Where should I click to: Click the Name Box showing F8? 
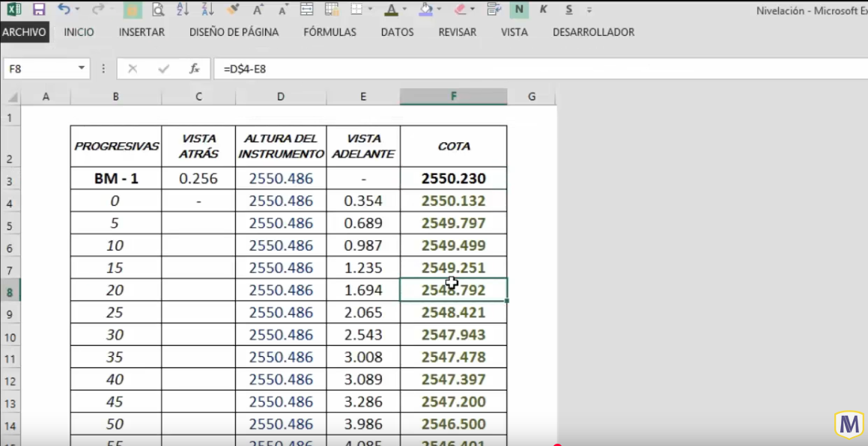(x=39, y=69)
